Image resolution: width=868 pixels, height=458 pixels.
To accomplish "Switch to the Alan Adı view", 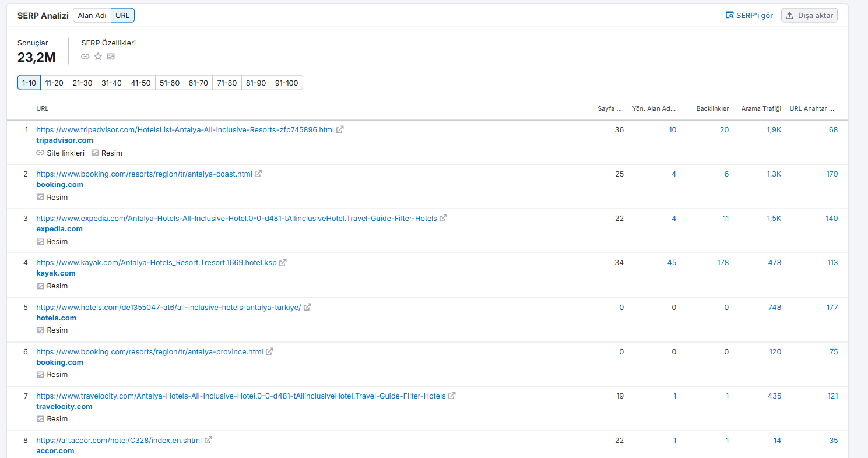I will click(92, 16).
